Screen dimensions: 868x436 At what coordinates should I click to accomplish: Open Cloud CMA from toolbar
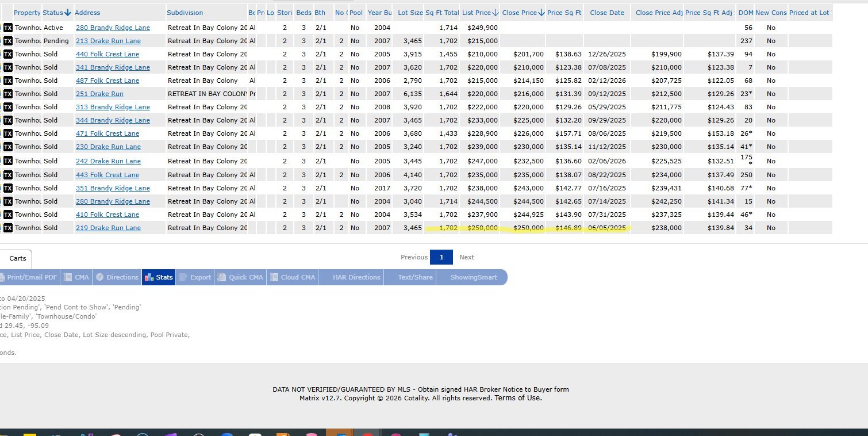coord(293,277)
